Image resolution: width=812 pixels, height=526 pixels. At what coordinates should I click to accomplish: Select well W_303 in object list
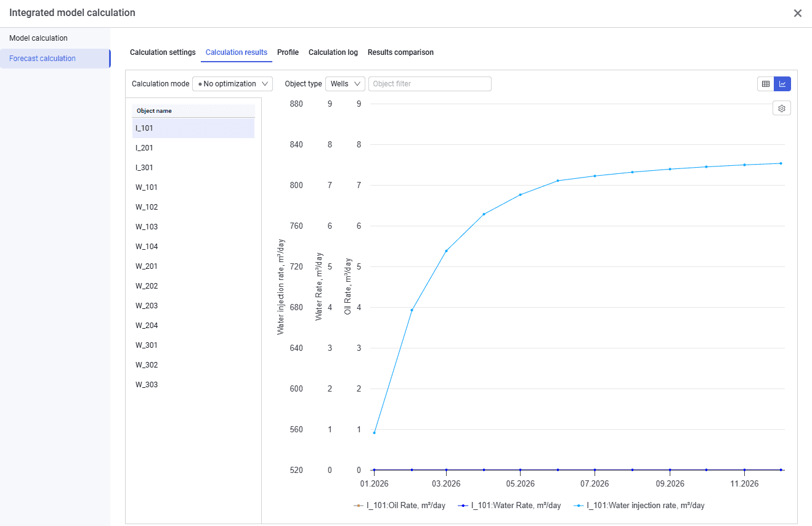click(193, 385)
